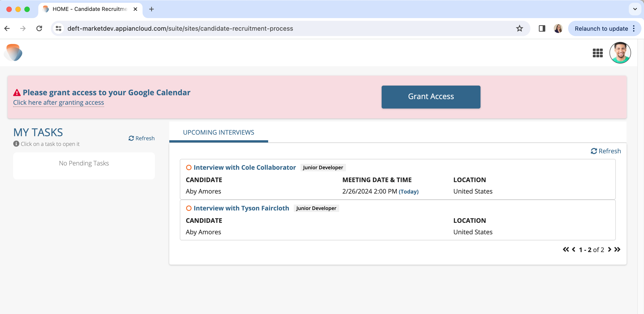The image size is (644, 314).
Task: Click the '(Today)' label
Action: tap(409, 192)
